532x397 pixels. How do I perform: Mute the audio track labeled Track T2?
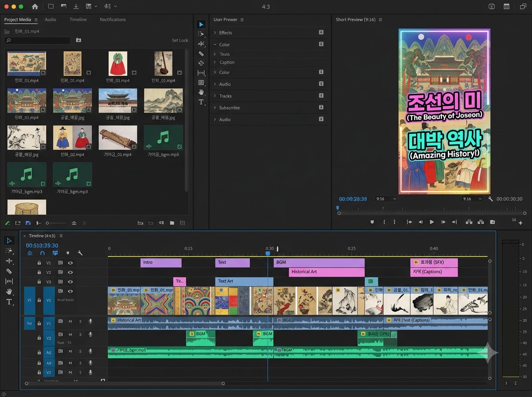(70, 335)
